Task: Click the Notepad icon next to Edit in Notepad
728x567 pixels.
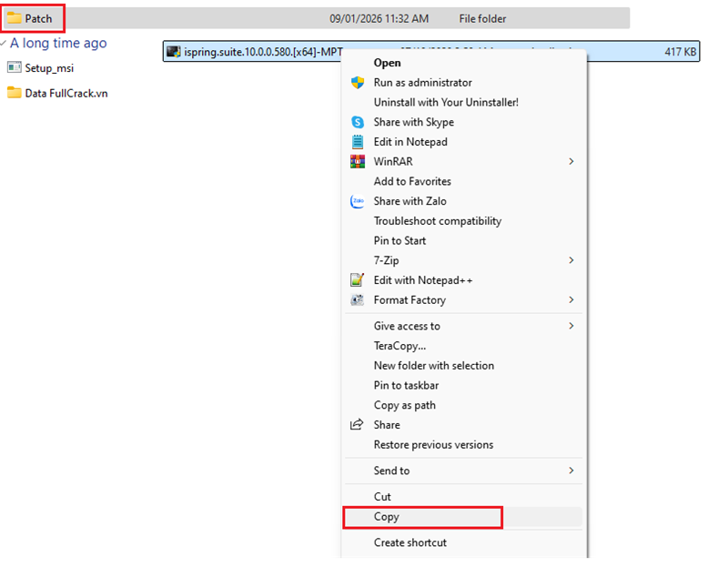Action: pyautogui.click(x=357, y=142)
